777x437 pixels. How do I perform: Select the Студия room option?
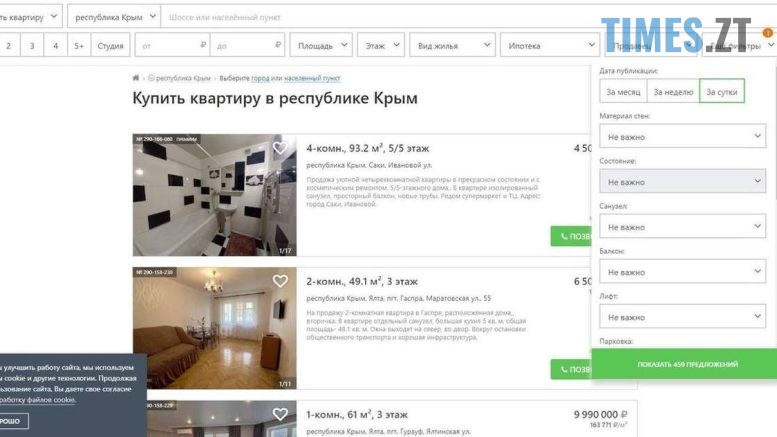[x=110, y=45]
